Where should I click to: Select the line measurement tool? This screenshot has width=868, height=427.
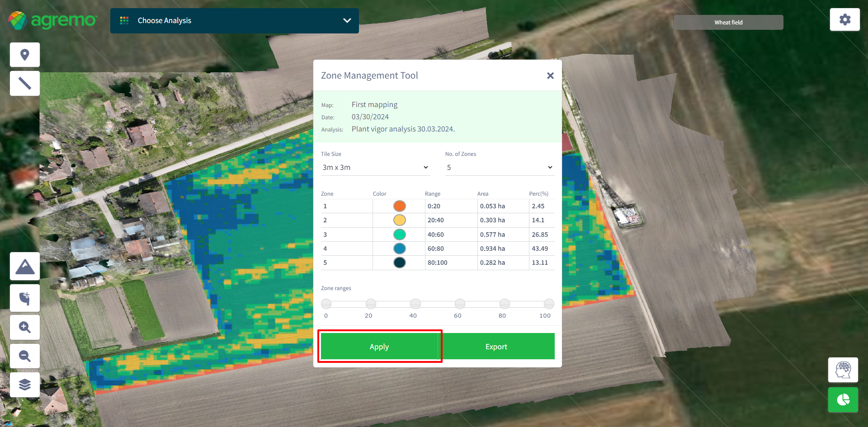(x=25, y=83)
